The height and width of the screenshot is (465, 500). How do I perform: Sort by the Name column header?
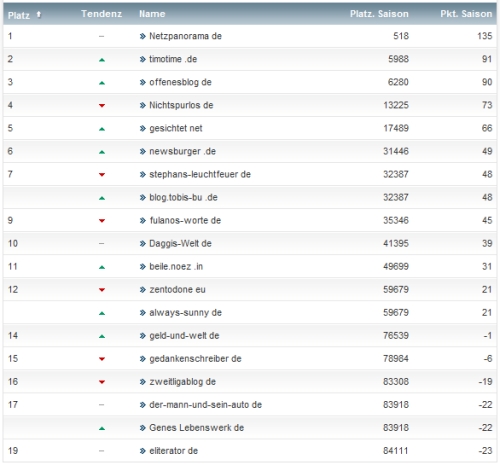(x=152, y=14)
